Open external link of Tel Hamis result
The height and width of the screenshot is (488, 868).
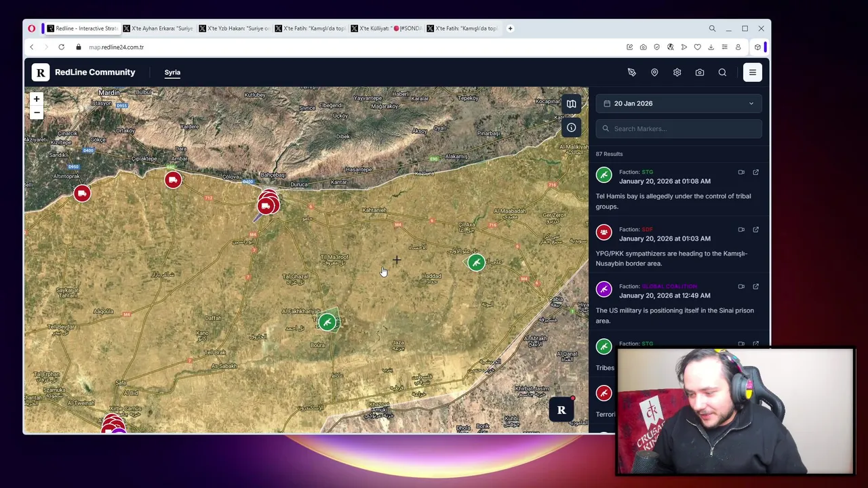click(755, 172)
